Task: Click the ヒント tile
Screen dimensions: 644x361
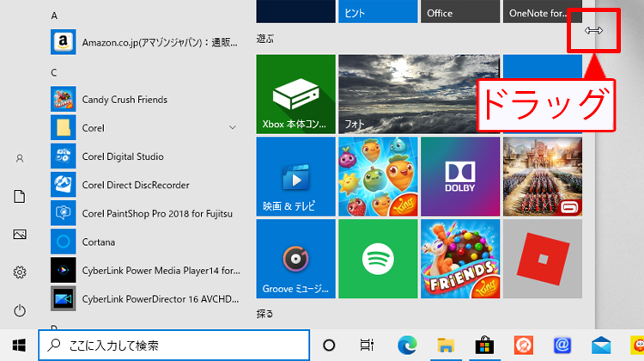Action: point(378,11)
